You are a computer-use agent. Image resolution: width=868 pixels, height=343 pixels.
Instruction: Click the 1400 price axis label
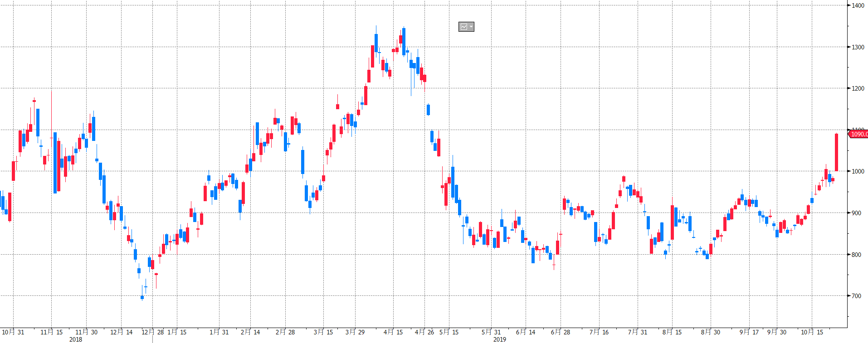point(858,5)
